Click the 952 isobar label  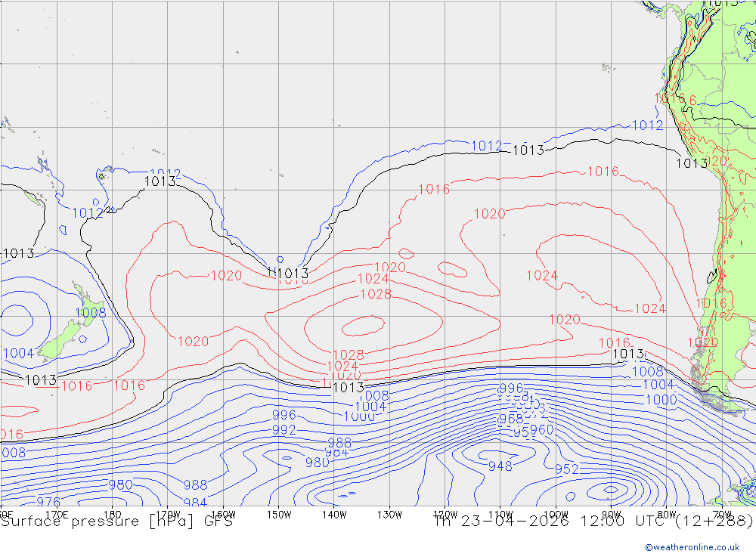566,469
